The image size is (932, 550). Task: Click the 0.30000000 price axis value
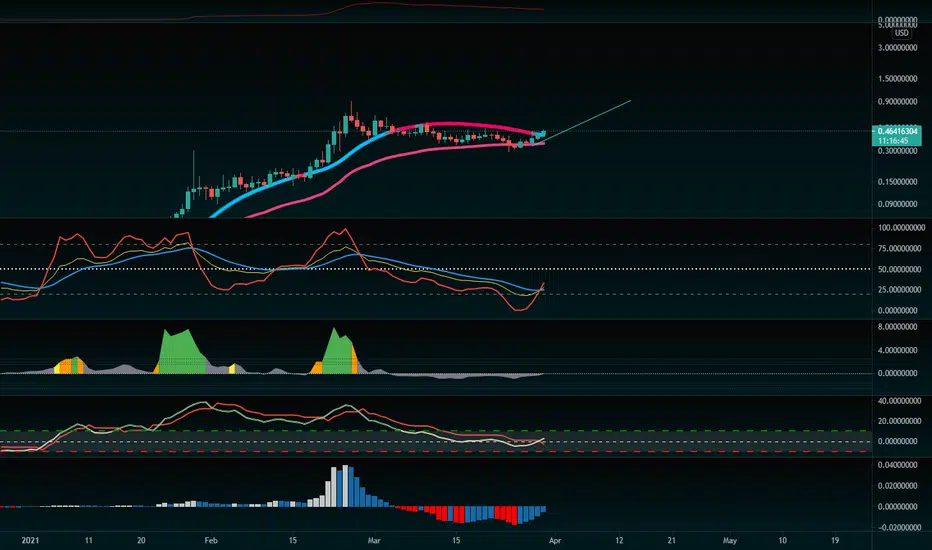point(898,151)
